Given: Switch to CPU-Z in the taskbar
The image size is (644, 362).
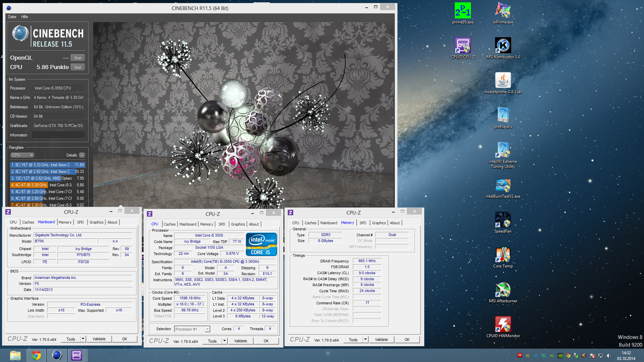Looking at the screenshot, I should click(76, 355).
